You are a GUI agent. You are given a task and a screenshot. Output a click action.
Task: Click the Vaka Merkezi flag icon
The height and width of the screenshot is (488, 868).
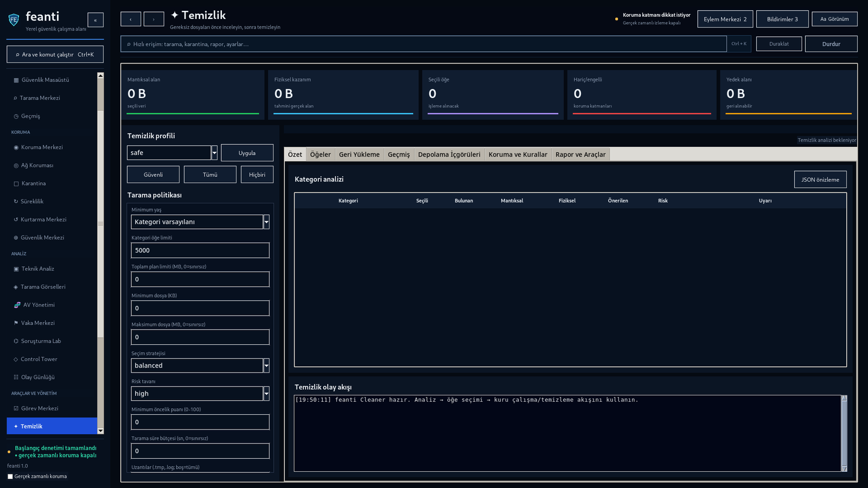(x=16, y=323)
